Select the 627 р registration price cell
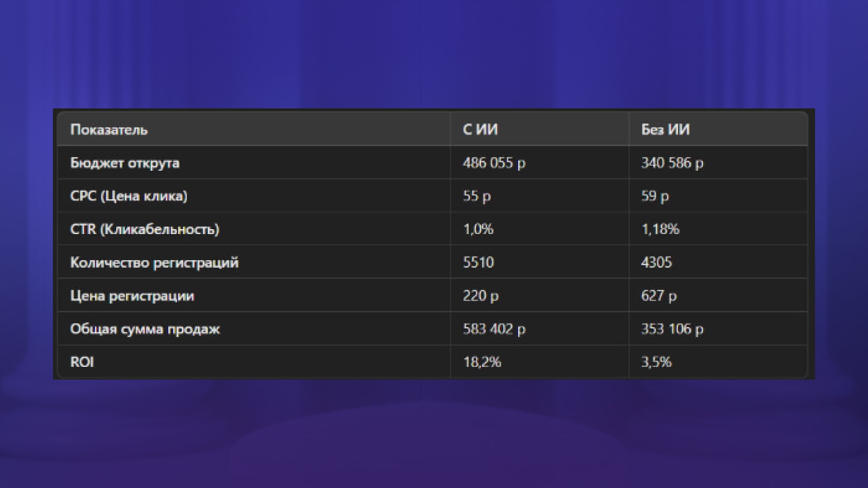Viewport: 868px width, 488px height. [659, 296]
